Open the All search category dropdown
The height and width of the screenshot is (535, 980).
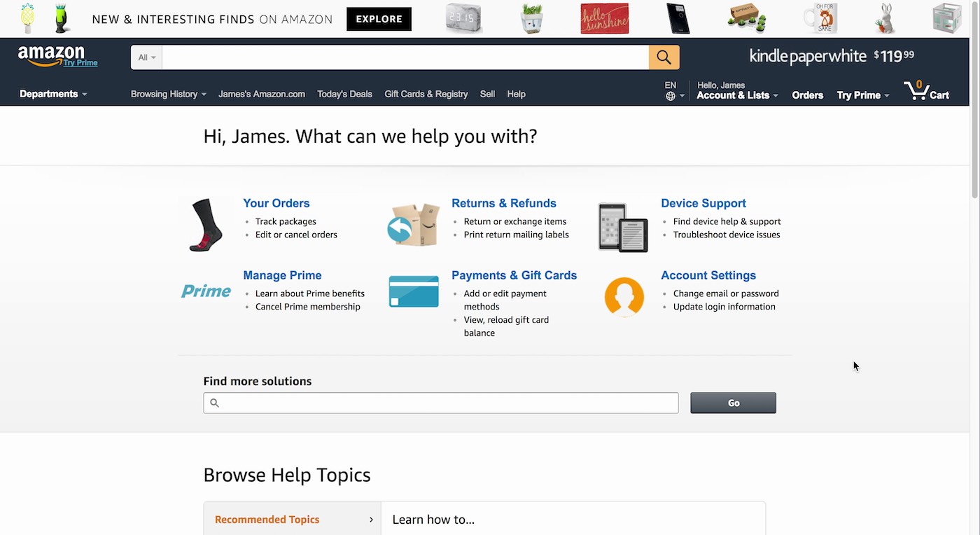(146, 57)
